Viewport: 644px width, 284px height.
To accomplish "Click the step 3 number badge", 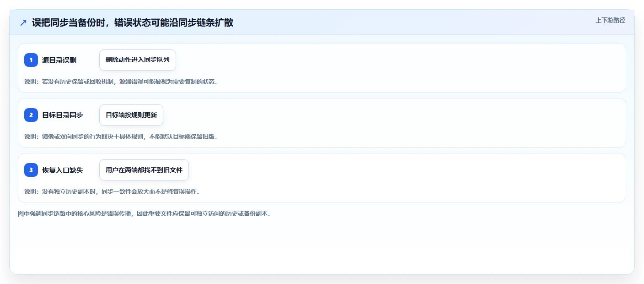I will (x=31, y=170).
